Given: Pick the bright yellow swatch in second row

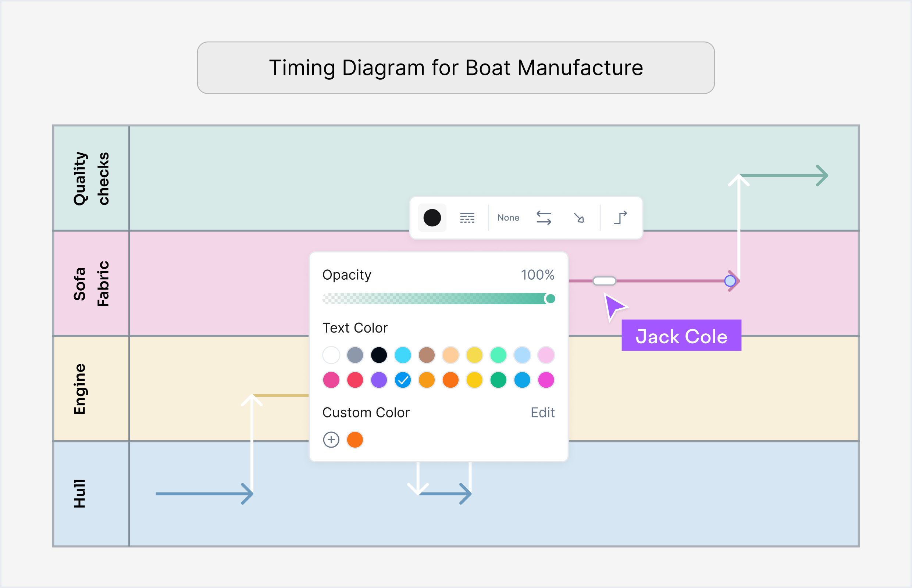Looking at the screenshot, I should [474, 380].
